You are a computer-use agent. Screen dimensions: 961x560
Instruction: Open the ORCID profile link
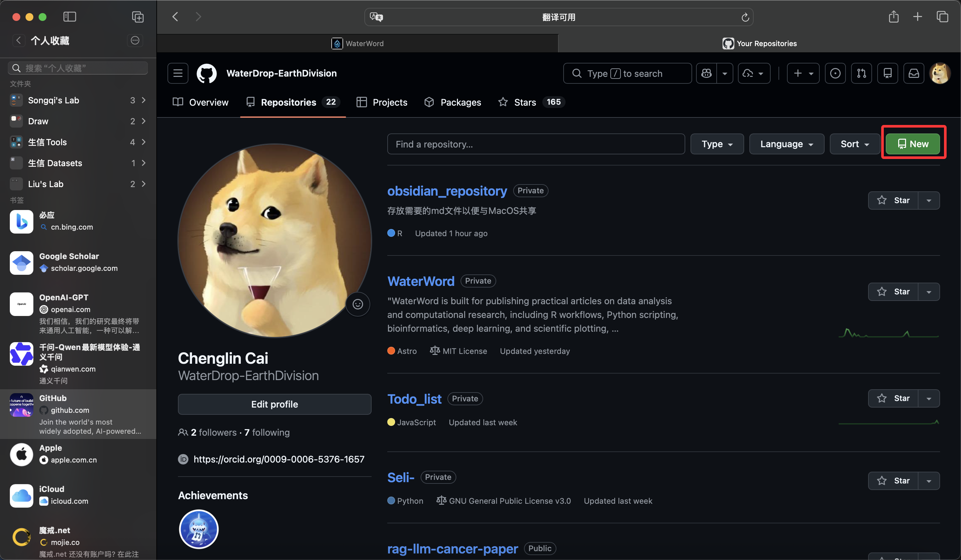click(x=279, y=459)
